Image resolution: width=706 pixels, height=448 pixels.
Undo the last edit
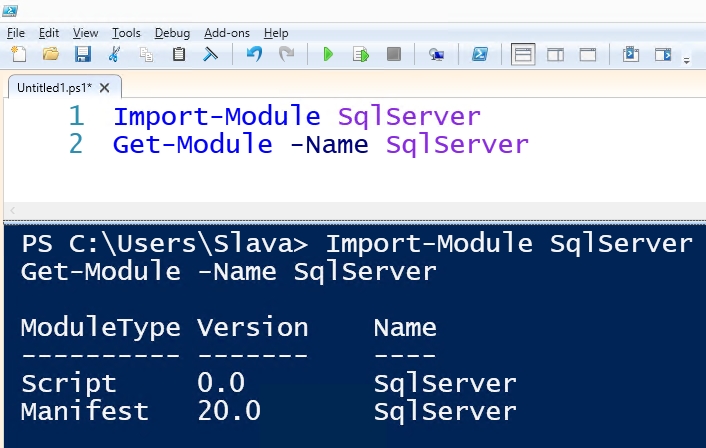(254, 54)
